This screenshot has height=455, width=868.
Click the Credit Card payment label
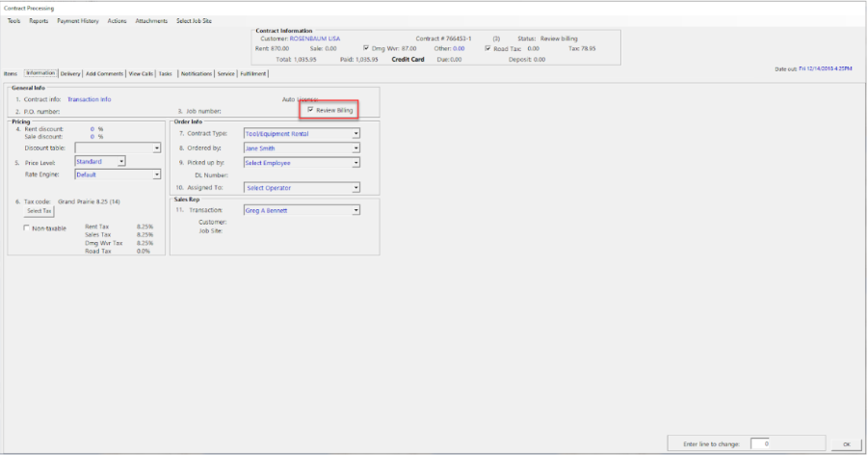[x=408, y=60]
